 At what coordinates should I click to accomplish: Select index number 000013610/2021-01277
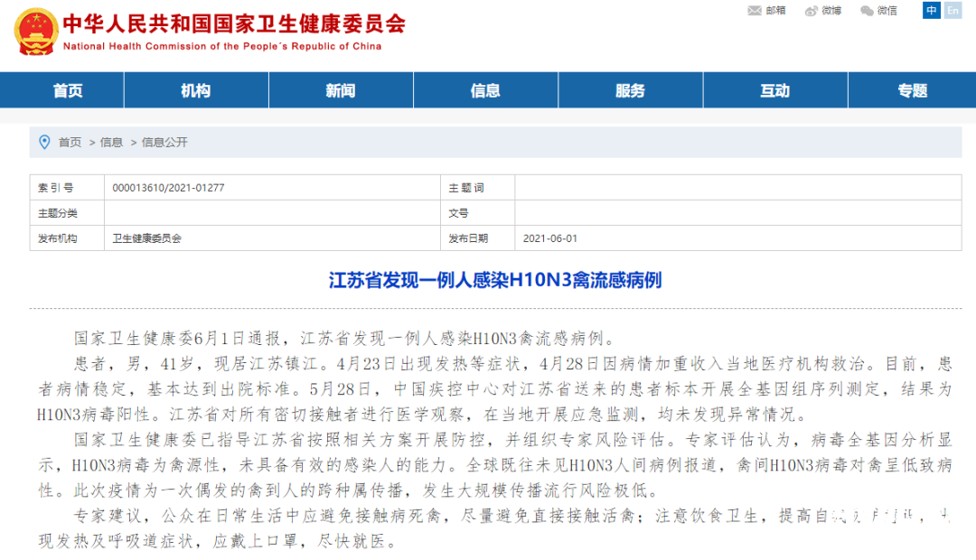(168, 188)
